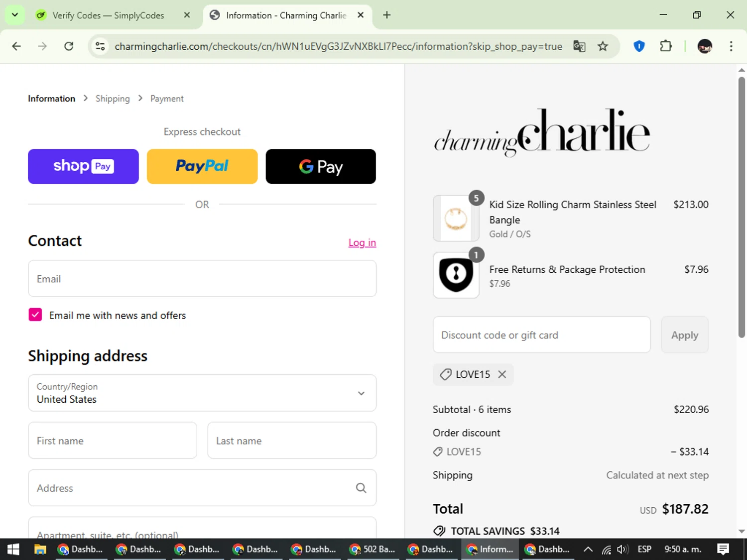Open the translate page icon

[x=579, y=46]
